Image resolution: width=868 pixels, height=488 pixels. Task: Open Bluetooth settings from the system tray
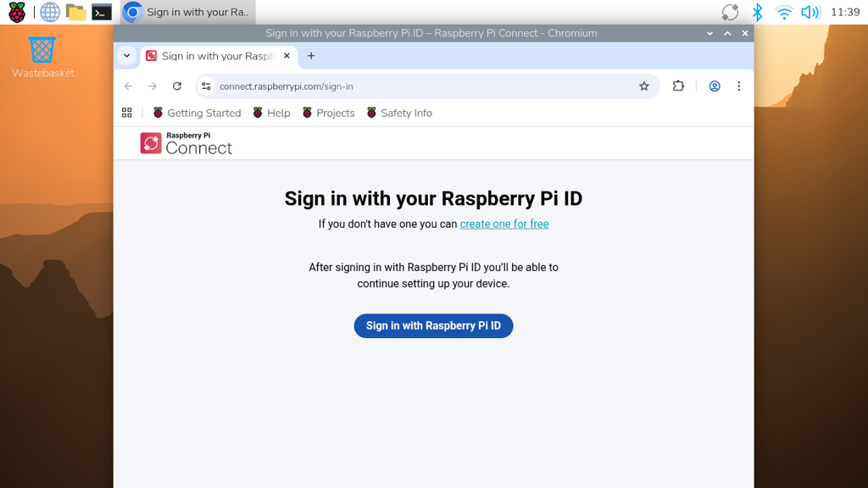(x=757, y=12)
